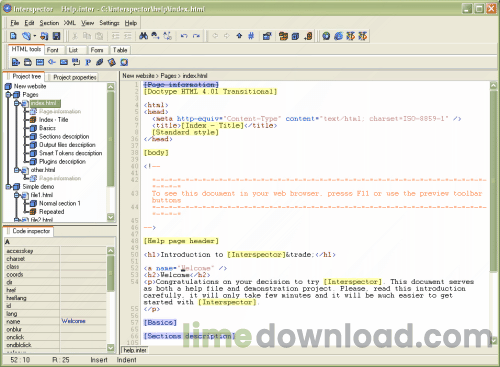500x367 pixels.
Task: Click the Welcome value of name attribute
Action: (x=73, y=321)
